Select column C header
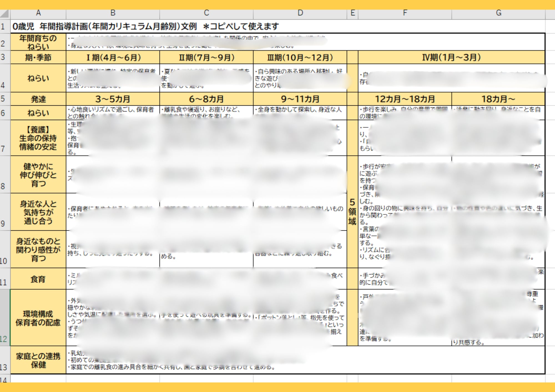 (206, 13)
